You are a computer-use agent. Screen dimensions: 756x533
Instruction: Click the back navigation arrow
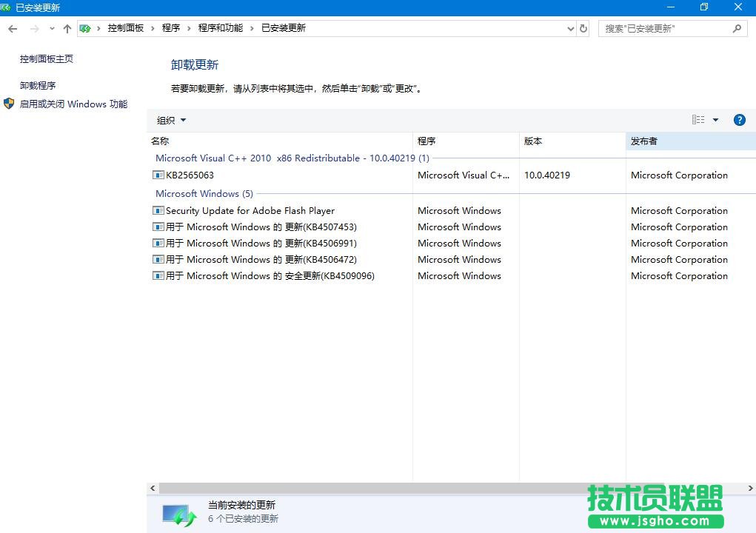click(12, 28)
